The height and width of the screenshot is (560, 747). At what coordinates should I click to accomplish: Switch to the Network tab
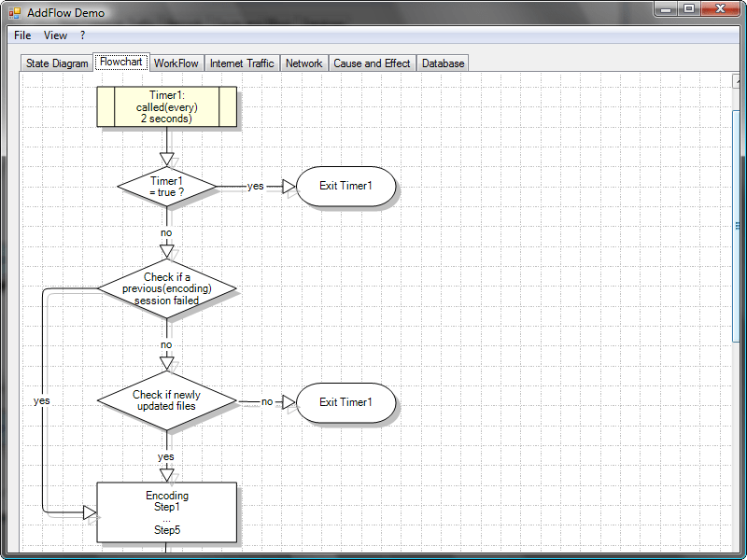tap(303, 63)
